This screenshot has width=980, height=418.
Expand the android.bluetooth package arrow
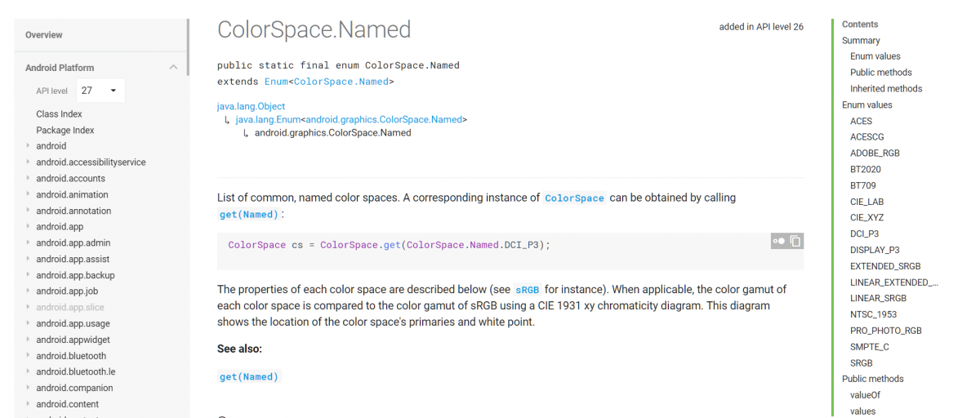click(29, 356)
